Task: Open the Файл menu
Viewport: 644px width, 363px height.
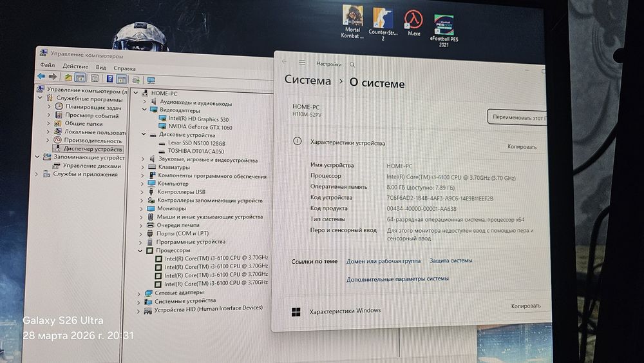Action: point(47,65)
